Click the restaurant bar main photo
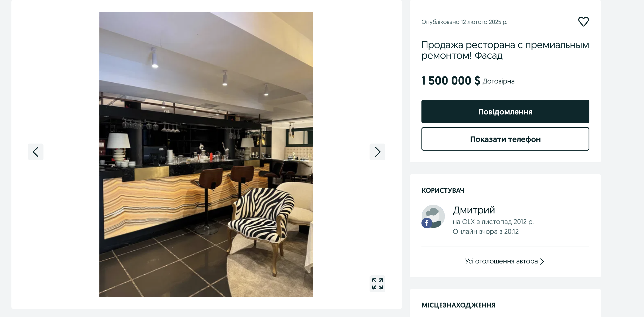This screenshot has height=317, width=644. point(206,154)
